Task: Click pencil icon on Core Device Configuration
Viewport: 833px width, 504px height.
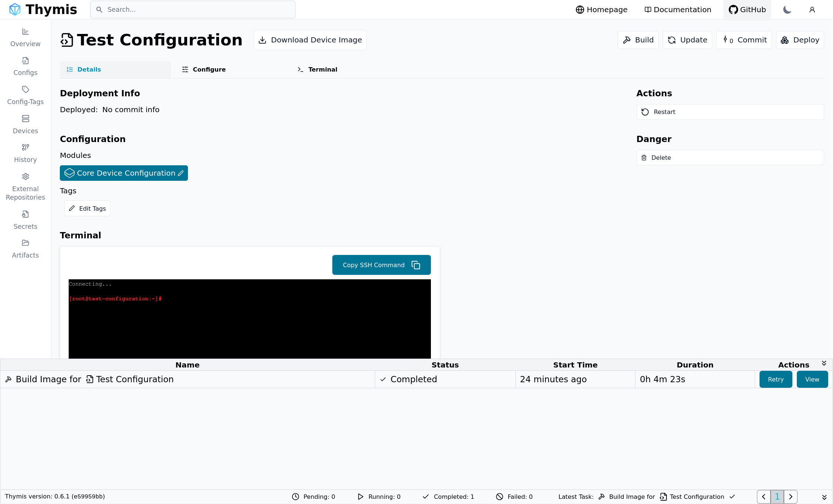Action: click(181, 173)
